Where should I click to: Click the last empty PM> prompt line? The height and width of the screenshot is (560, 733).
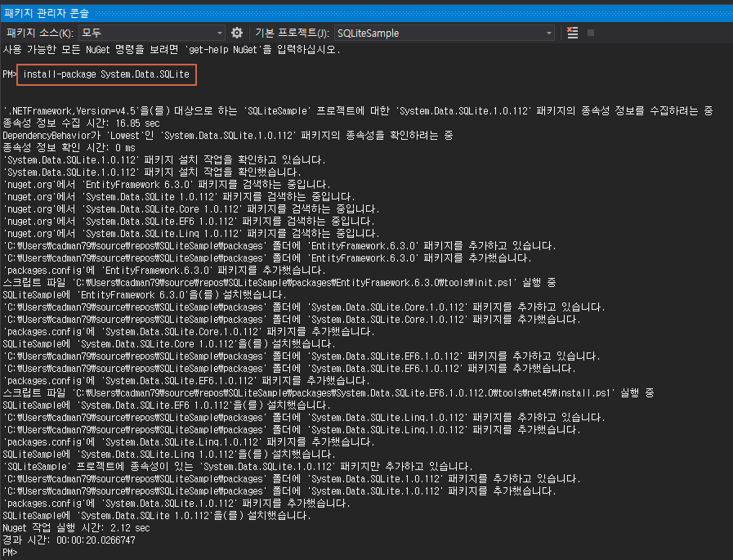point(10,553)
